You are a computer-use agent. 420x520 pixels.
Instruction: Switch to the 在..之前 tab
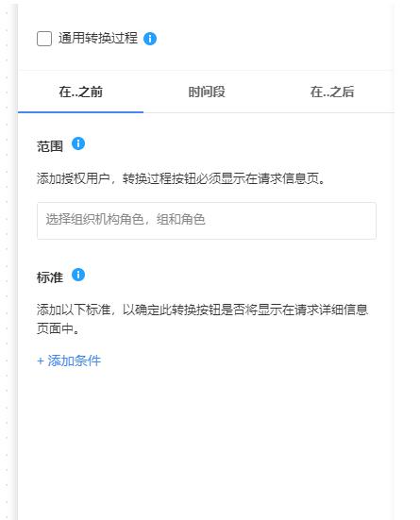point(80,92)
